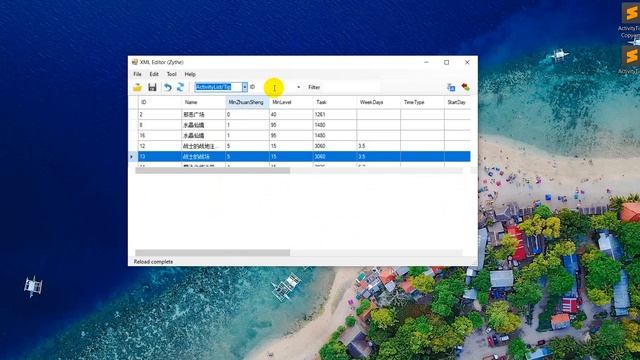Screen dimensions: 640x360
Task: Click the highlighted ActivityList/Tip combo text box
Action: (218, 87)
